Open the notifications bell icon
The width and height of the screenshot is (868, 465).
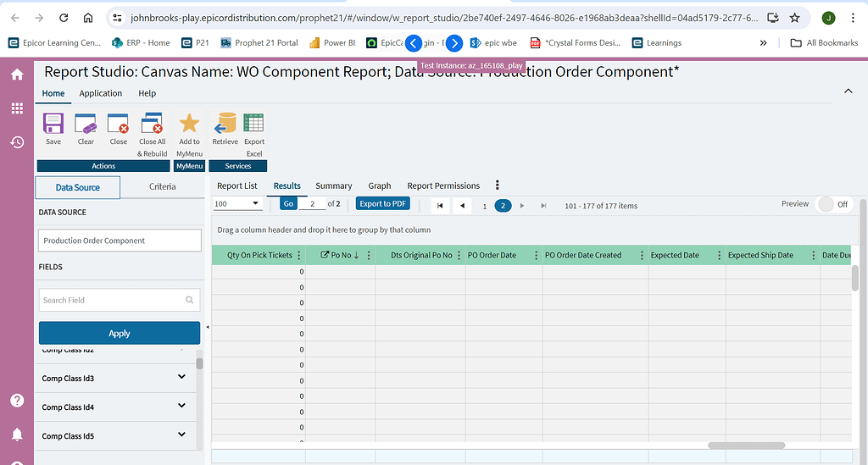17,434
